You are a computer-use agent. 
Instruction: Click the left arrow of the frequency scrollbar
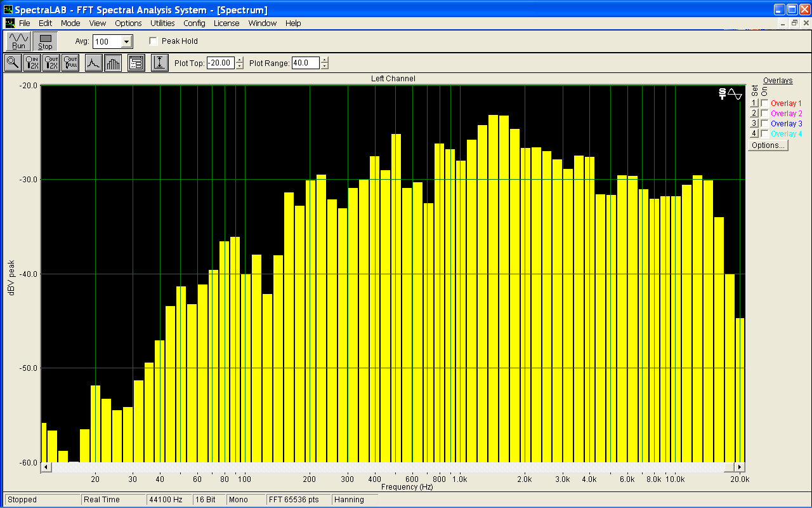point(46,467)
